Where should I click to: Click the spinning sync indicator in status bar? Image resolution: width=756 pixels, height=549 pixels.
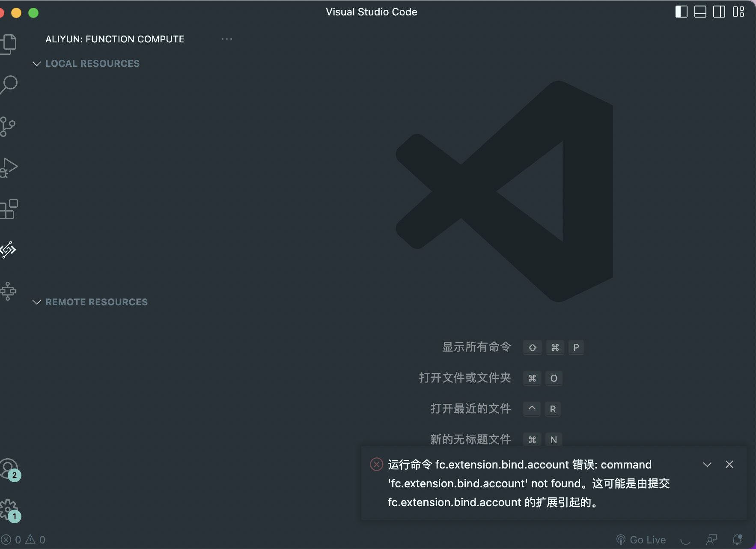(x=686, y=540)
